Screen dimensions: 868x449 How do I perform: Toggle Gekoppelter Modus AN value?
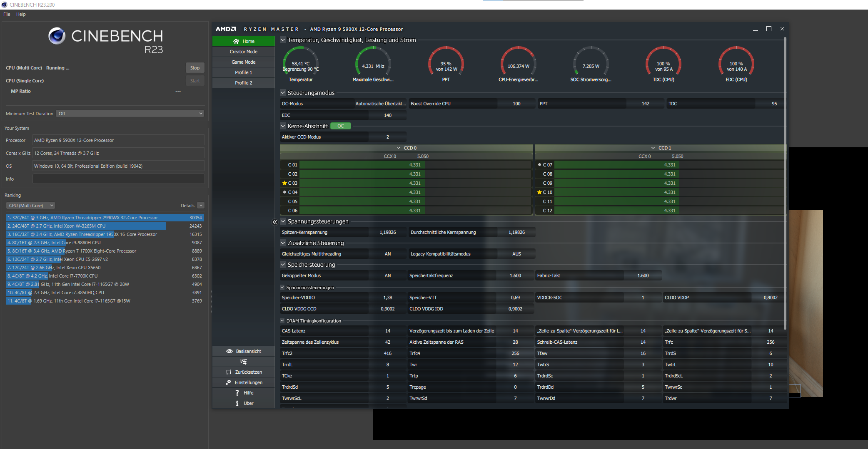(388, 275)
